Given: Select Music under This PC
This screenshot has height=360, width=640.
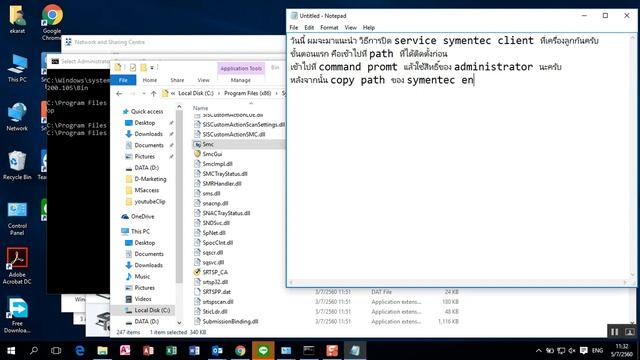Looking at the screenshot, I should [x=142, y=276].
